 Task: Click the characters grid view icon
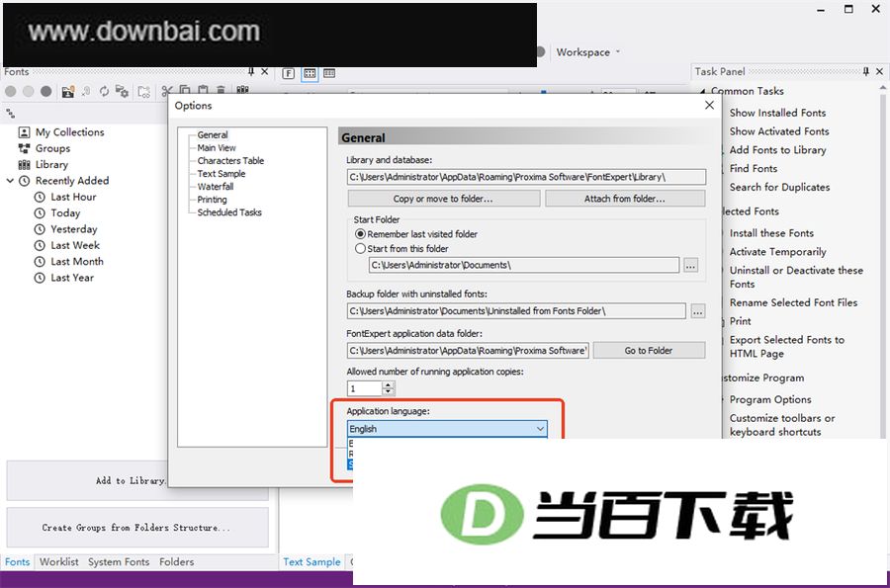(x=310, y=73)
